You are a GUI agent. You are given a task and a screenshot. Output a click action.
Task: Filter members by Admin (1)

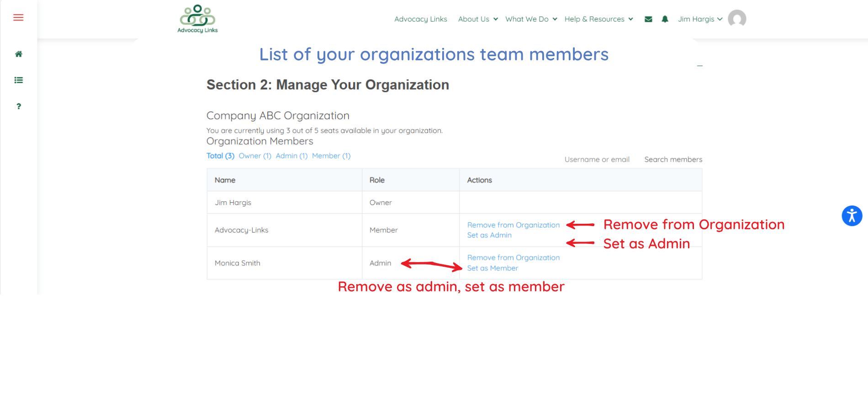click(291, 156)
